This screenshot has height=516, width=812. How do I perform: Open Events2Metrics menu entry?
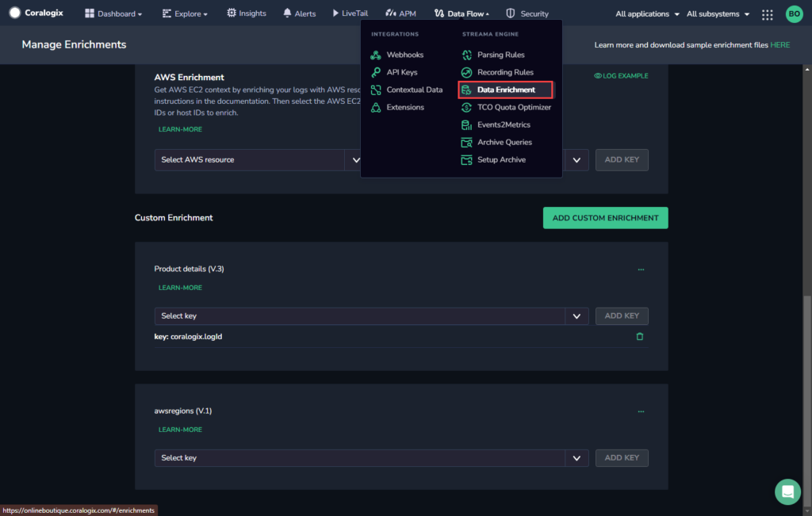tap(504, 124)
